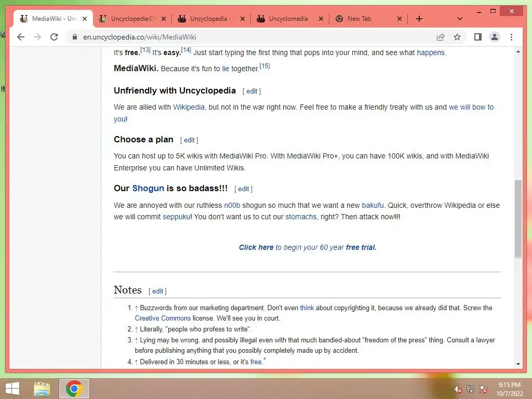Click the address bar URL

coord(139,37)
